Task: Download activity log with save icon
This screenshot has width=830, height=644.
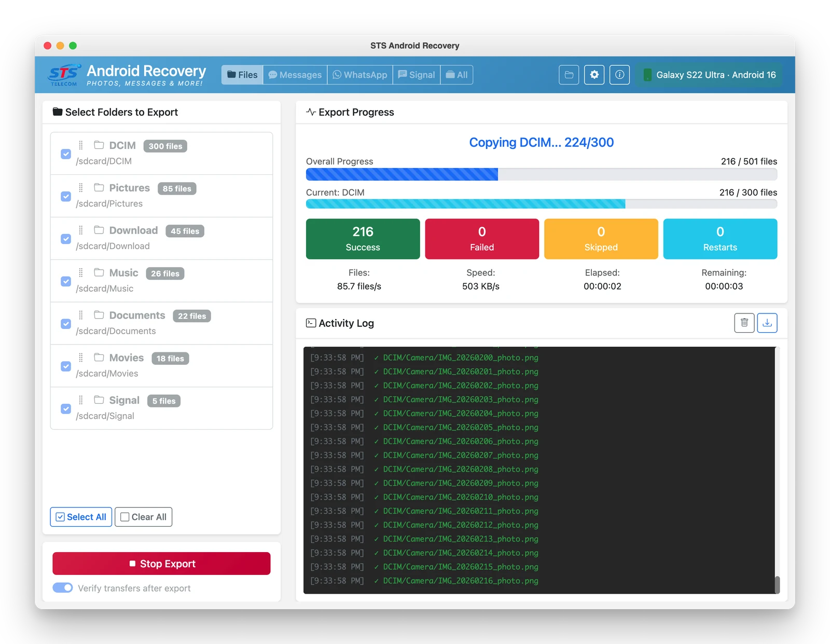Action: (x=767, y=323)
